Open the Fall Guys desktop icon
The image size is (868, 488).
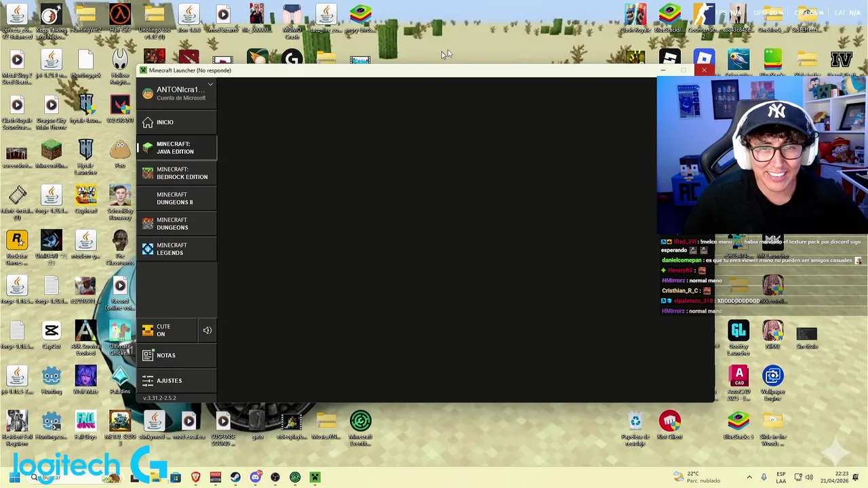pyautogui.click(x=85, y=426)
